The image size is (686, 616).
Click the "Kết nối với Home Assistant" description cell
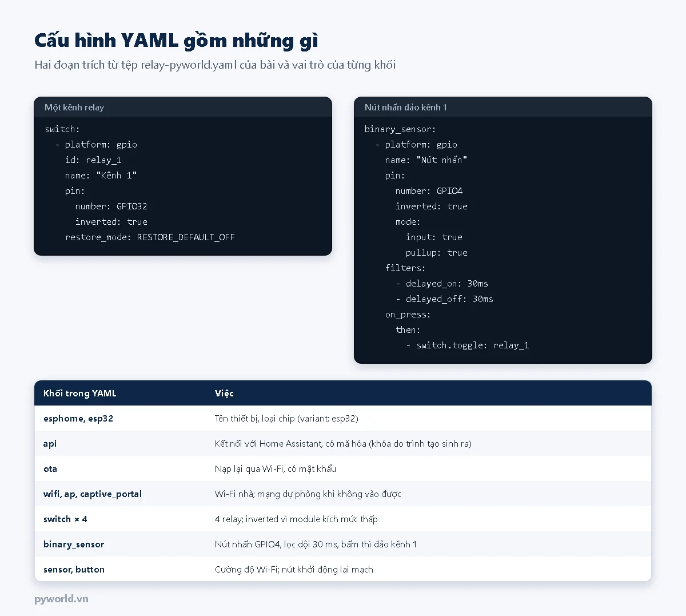pos(343,444)
